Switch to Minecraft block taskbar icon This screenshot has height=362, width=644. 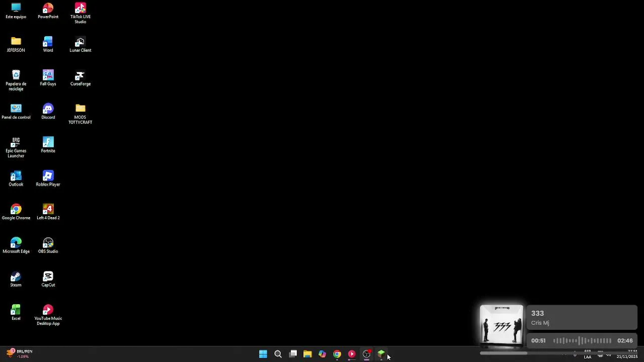tap(381, 354)
